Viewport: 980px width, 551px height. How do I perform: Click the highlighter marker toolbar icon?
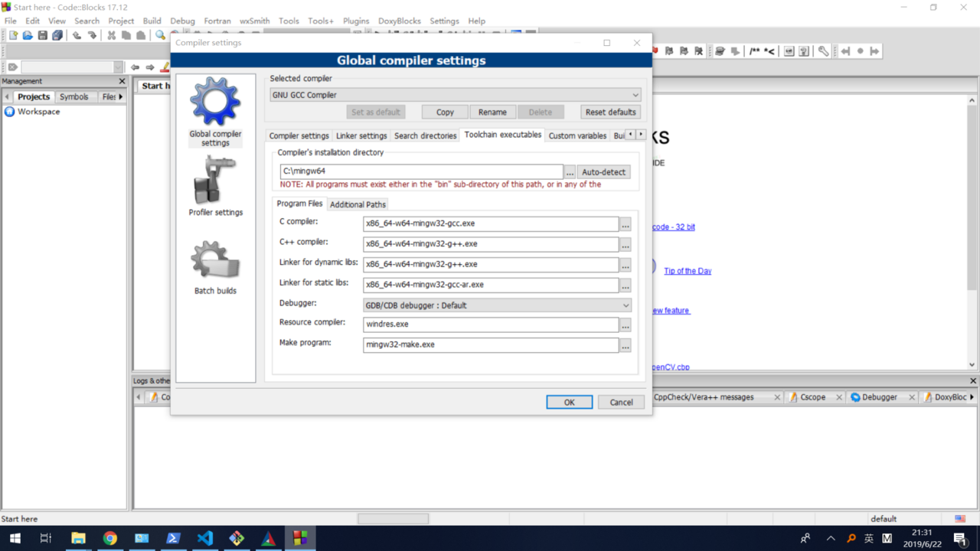(x=165, y=67)
